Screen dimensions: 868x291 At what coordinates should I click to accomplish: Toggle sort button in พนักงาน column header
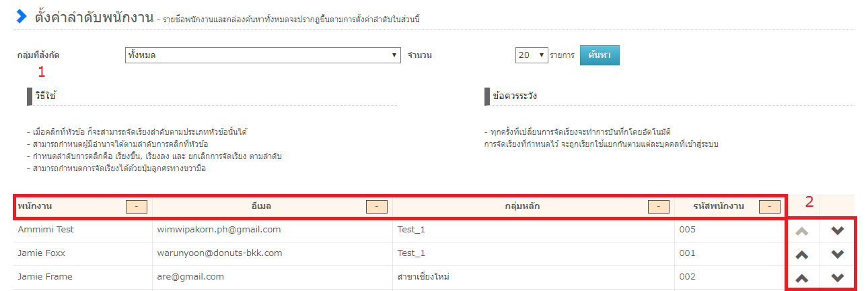(x=137, y=207)
